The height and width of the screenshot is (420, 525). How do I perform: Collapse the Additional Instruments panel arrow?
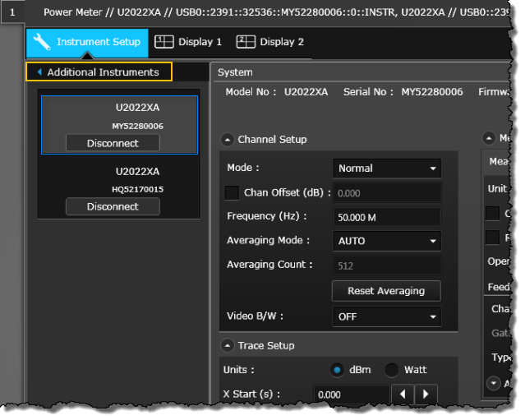click(39, 72)
